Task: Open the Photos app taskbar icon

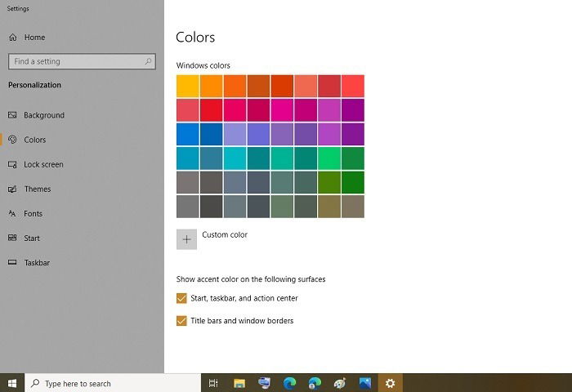Action: (x=364, y=383)
